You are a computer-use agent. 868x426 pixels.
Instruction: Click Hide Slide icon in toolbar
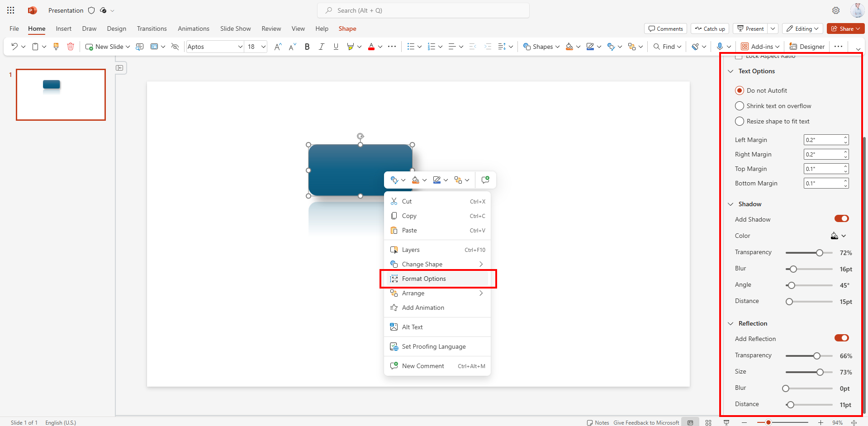175,47
